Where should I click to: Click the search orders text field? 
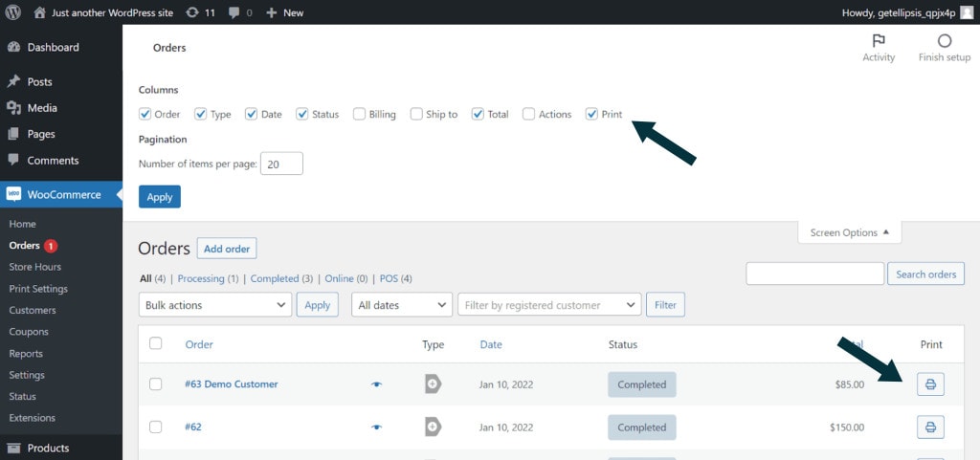[814, 274]
